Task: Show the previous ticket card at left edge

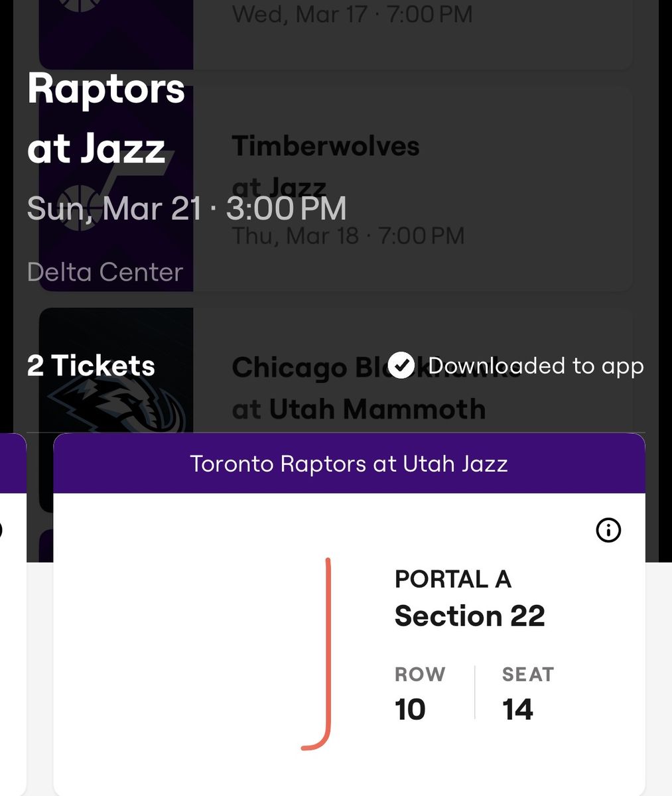Action: [x=13, y=614]
